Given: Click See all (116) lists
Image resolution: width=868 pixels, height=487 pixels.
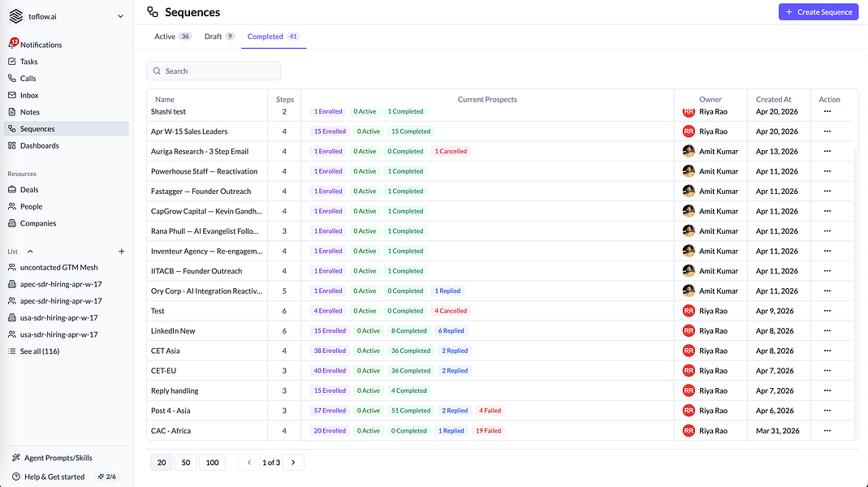Looking at the screenshot, I should pos(39,351).
